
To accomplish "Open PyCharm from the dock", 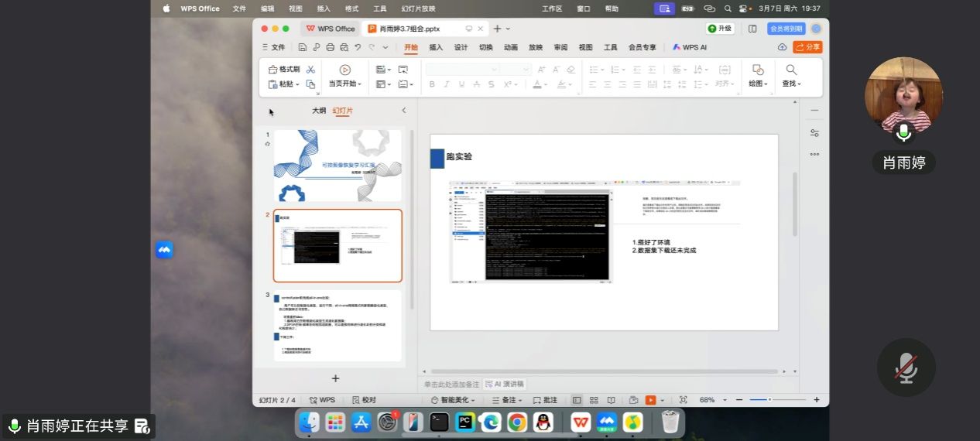I will (465, 422).
